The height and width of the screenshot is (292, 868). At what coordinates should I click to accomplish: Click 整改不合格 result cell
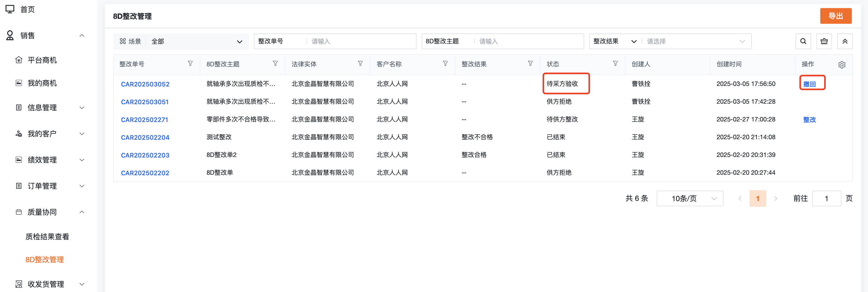click(x=477, y=137)
